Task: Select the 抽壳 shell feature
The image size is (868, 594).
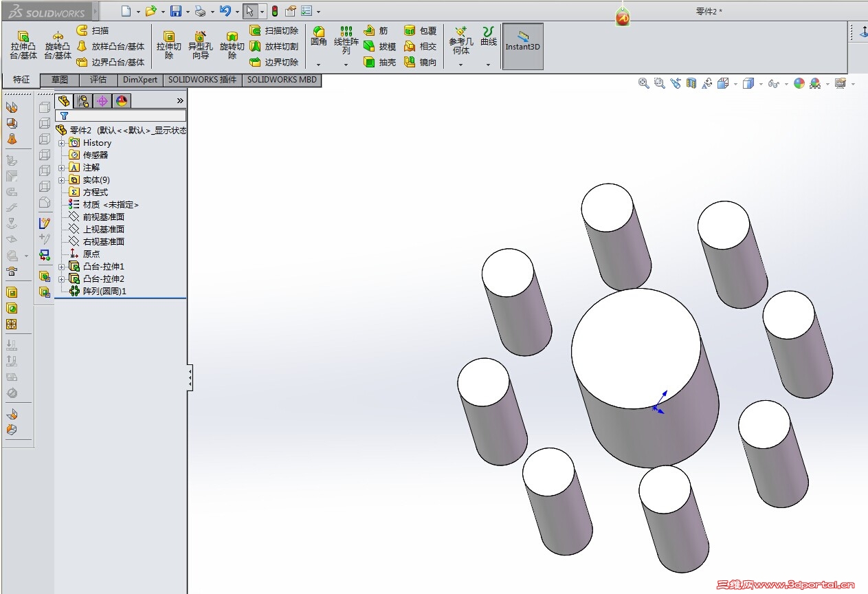Action: [380, 62]
